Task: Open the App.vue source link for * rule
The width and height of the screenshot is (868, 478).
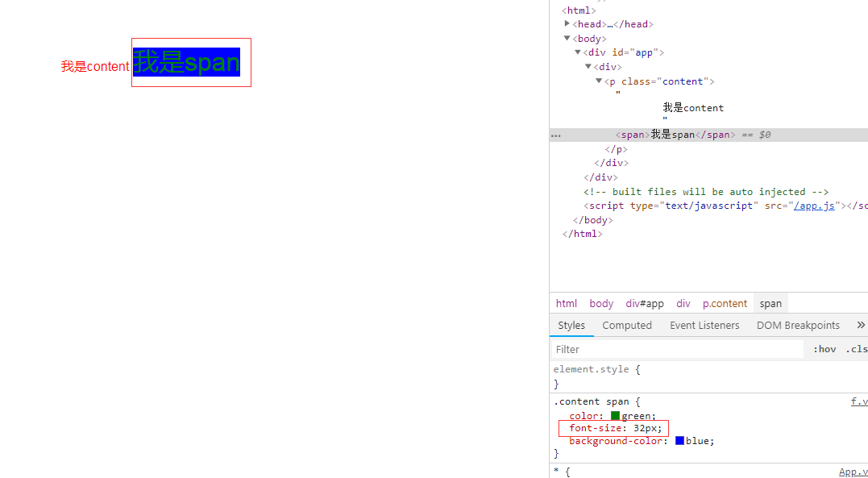Action: (853, 472)
